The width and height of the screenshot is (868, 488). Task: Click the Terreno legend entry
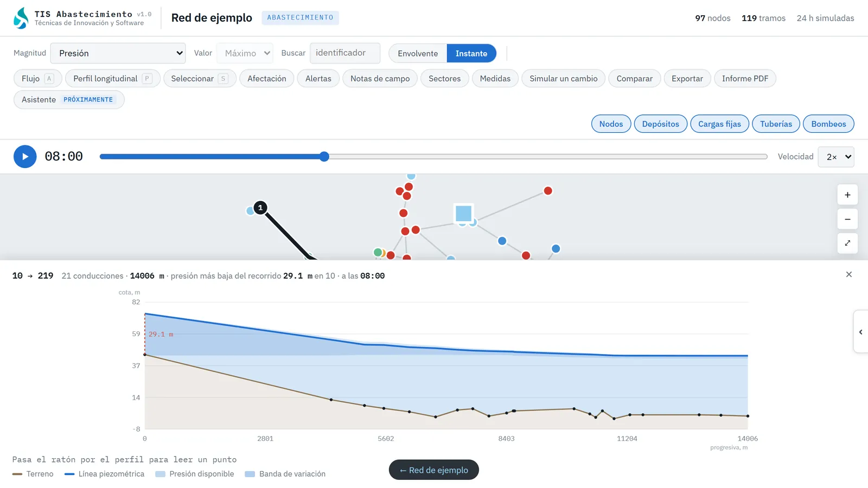click(x=33, y=474)
